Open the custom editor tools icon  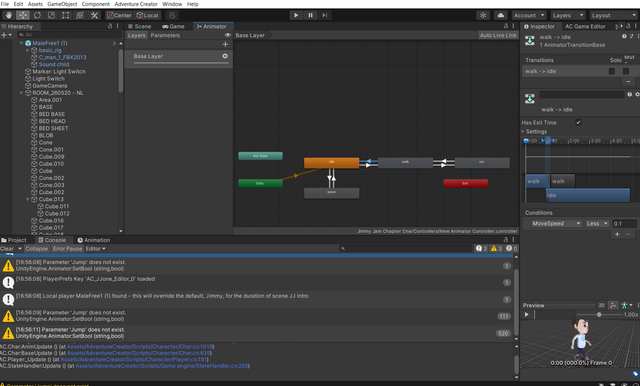click(x=94, y=16)
